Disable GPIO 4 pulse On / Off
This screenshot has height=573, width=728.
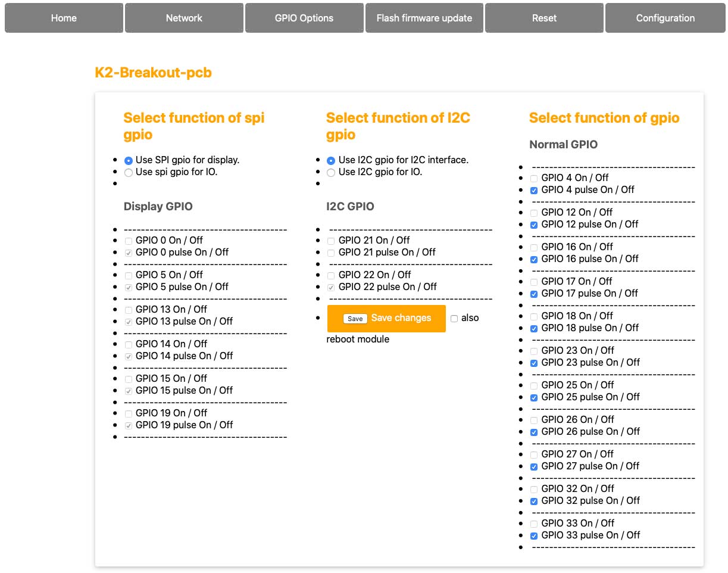click(x=533, y=190)
